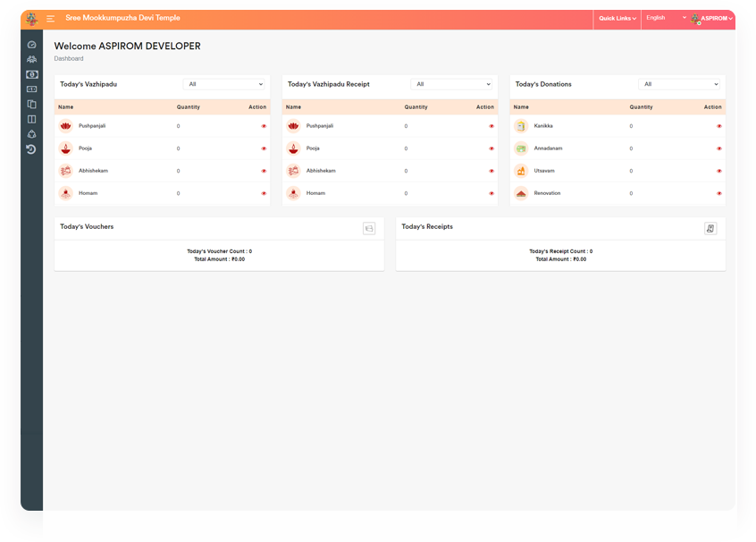Open the Today's Vazhipadu filter dropdown
This screenshot has height=542, width=756.
224,84
